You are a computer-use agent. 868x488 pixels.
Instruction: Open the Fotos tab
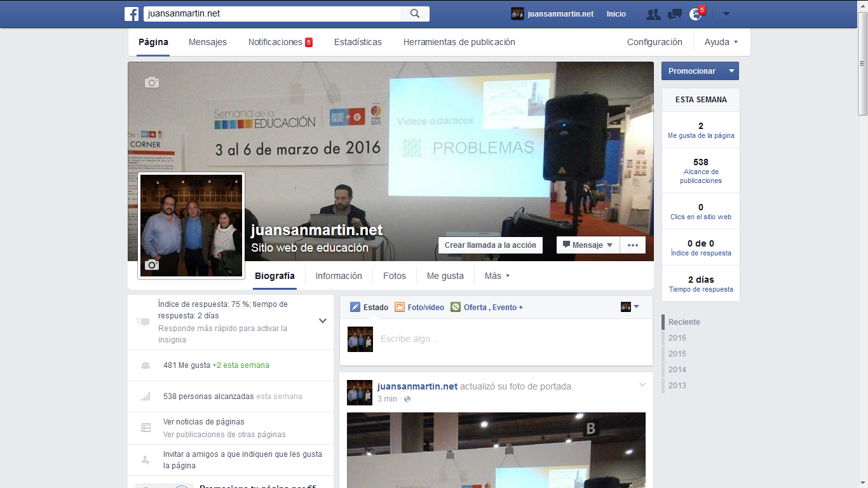395,276
